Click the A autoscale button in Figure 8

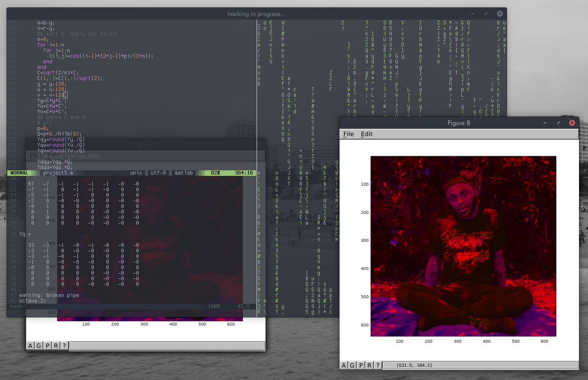[x=344, y=365]
